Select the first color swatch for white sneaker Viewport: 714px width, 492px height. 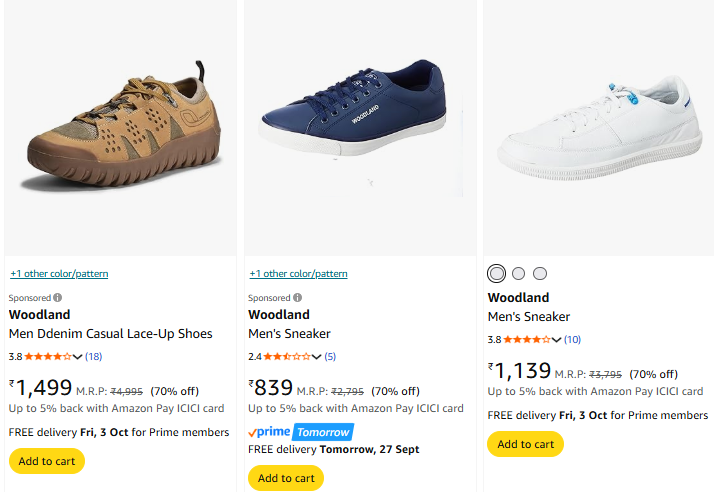[497, 273]
